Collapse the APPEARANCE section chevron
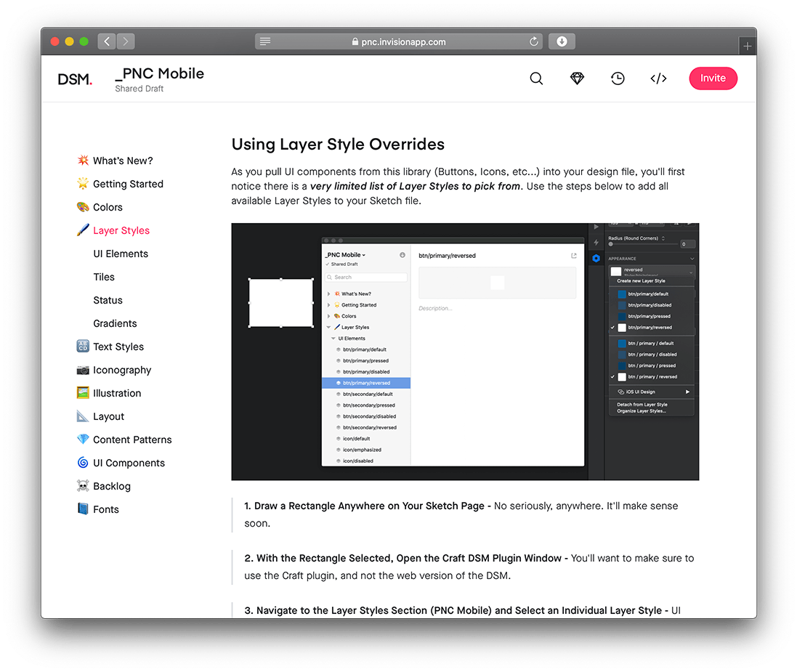This screenshot has height=672, width=797. pyautogui.click(x=692, y=258)
